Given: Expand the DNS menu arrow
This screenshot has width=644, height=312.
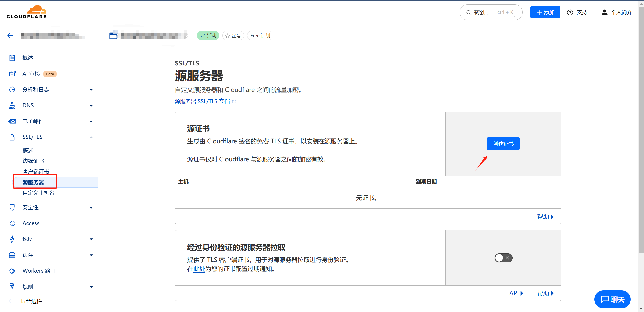Looking at the screenshot, I should pyautogui.click(x=91, y=106).
